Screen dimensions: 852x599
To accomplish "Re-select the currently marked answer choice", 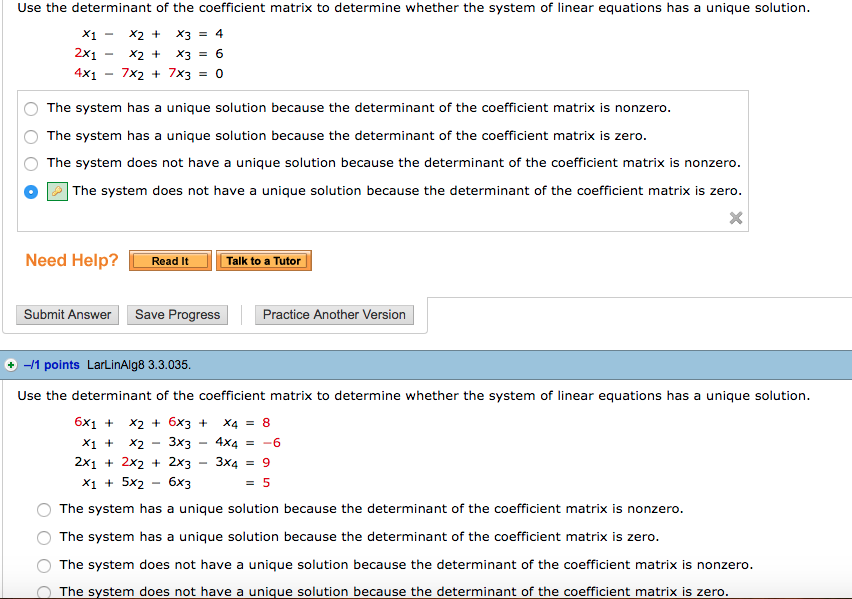I will tap(30, 190).
